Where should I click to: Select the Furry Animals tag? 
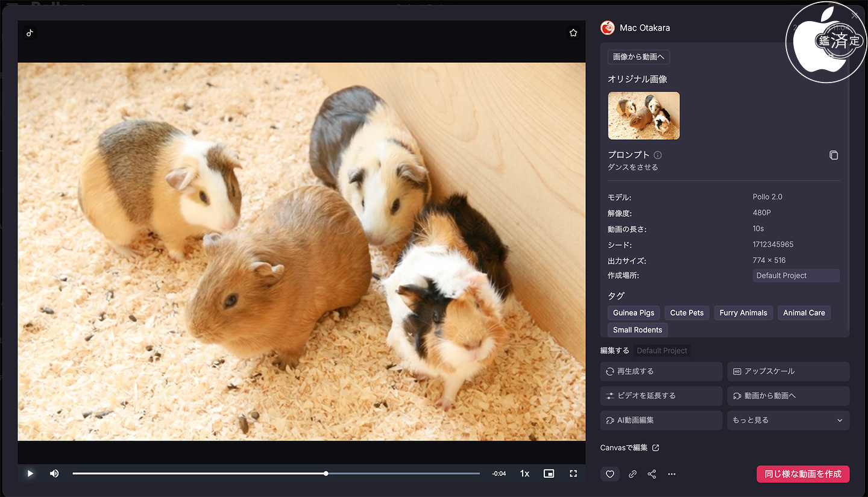(743, 313)
